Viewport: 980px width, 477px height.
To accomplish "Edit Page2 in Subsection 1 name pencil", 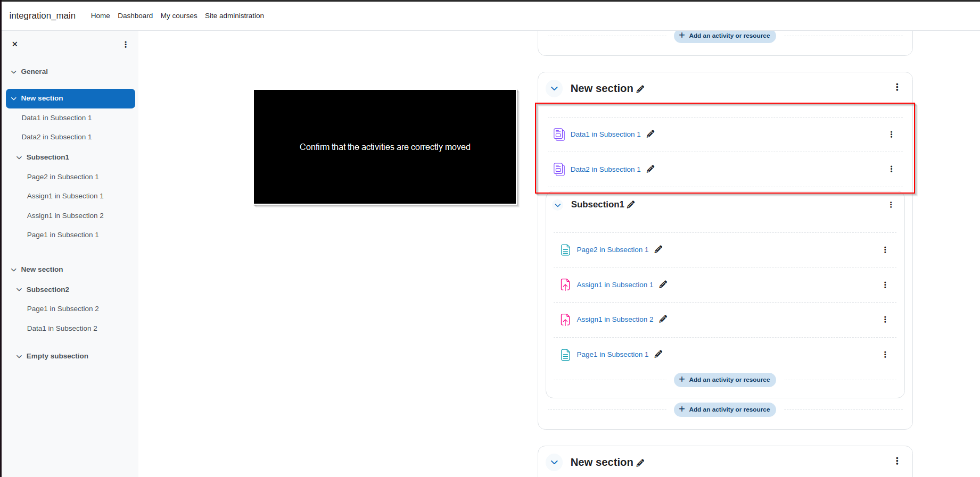I will [x=658, y=249].
